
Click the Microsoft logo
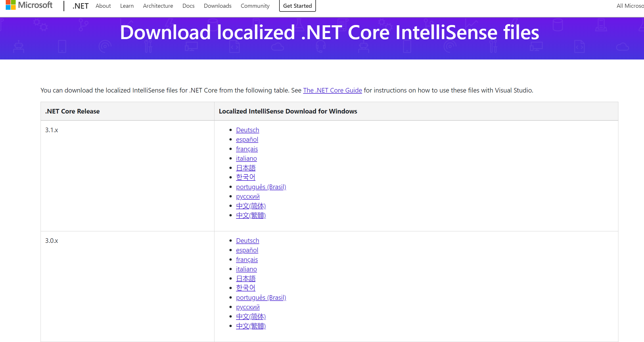point(29,5)
